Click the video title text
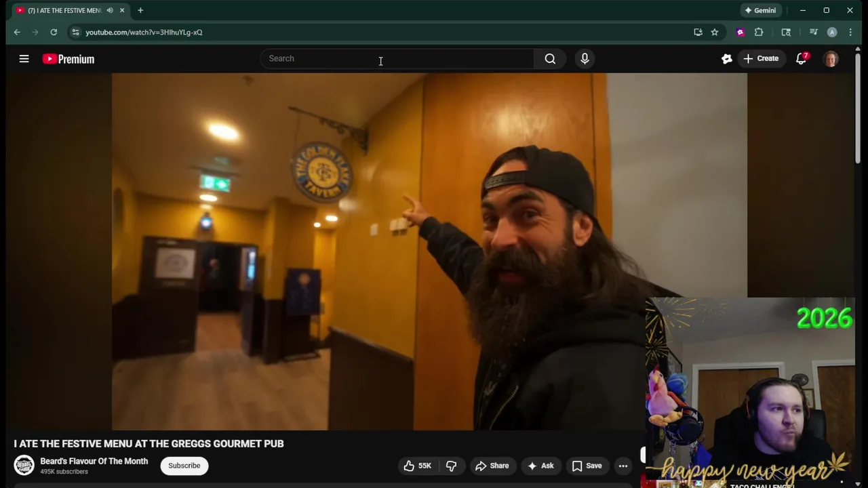 149,443
